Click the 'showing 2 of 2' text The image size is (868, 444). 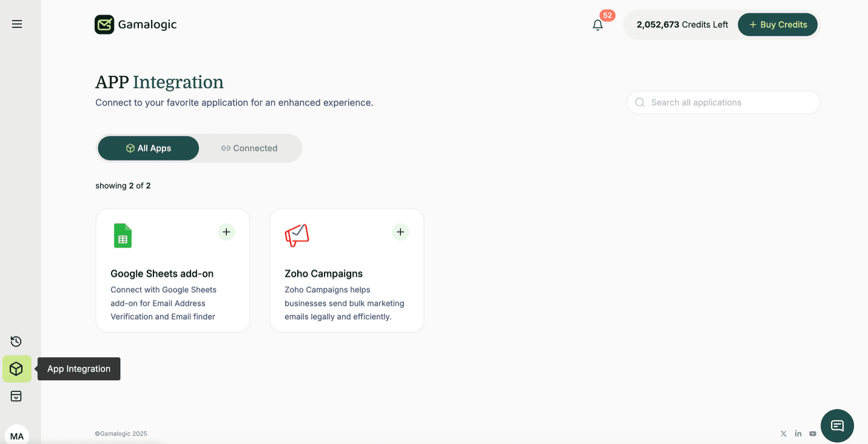(123, 186)
